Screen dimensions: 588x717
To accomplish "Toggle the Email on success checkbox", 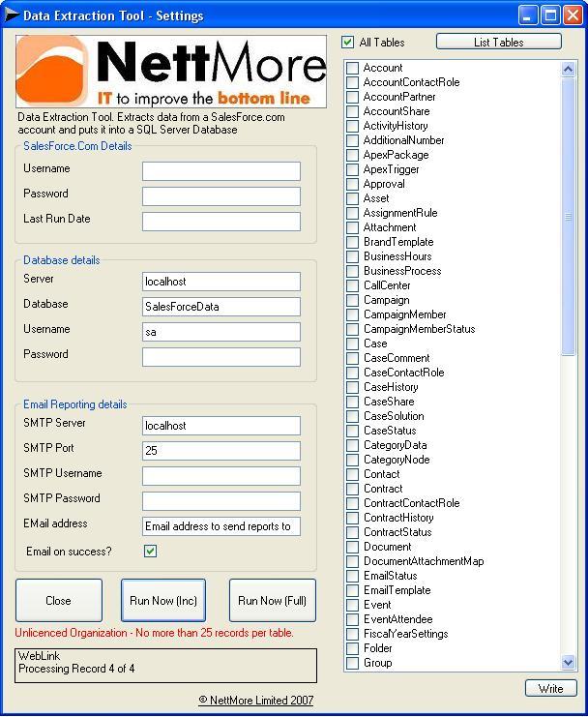I will click(150, 551).
